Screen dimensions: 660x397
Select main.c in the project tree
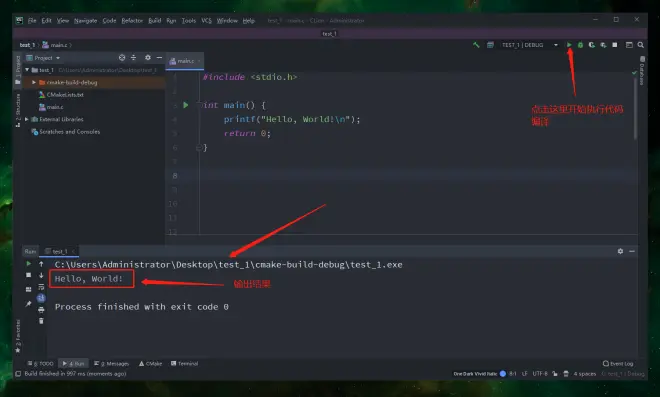(51, 107)
